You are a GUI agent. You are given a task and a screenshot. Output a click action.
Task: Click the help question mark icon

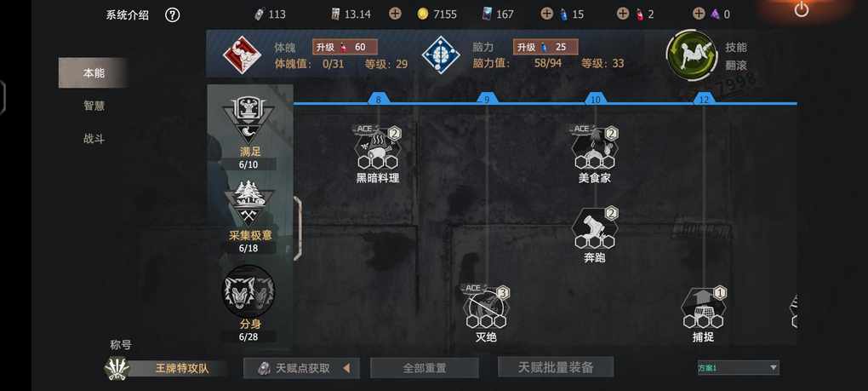172,15
